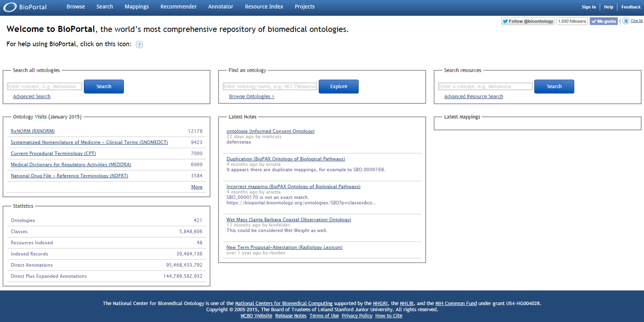
Task: Open Terms of Use footer link
Action: (324, 316)
